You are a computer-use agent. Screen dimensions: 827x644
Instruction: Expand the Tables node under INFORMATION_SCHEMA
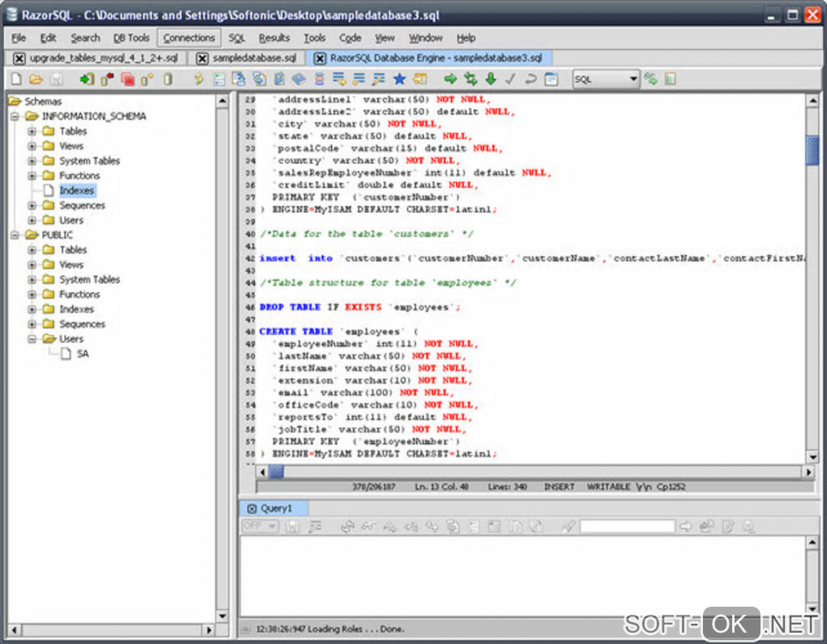tap(32, 131)
